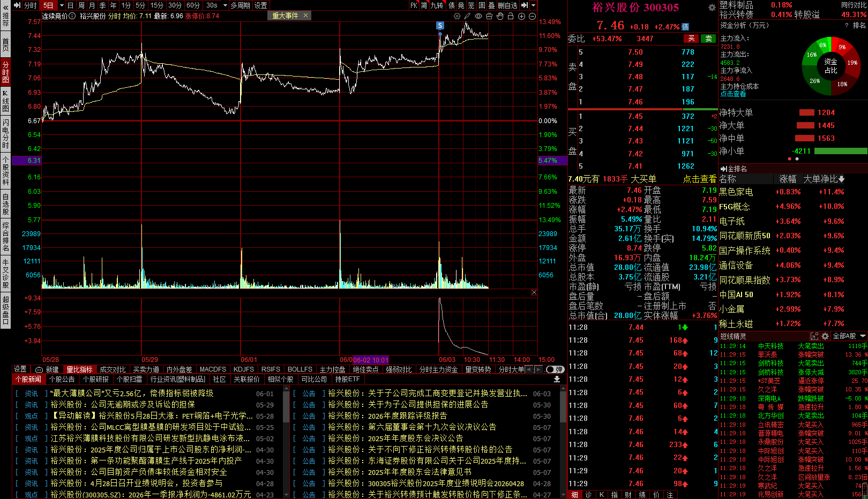Screen dimensions: 868x499
Task: Click the 资金占比 pie chart
Action: point(830,65)
